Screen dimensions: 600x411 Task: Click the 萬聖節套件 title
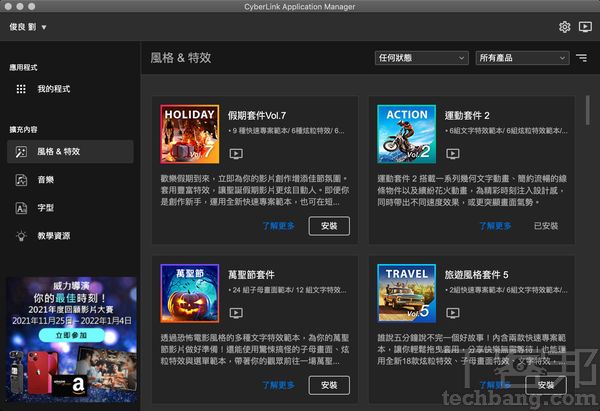pyautogui.click(x=251, y=275)
